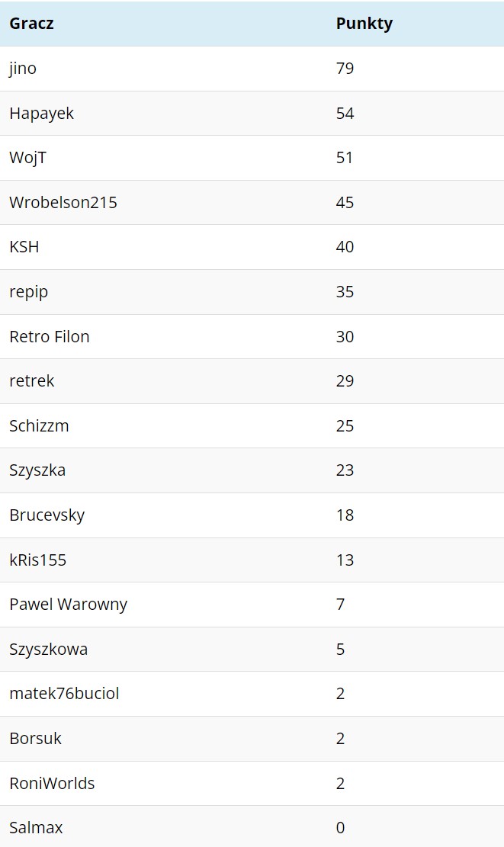
Task: Select the Borsuk row name
Action: (36, 739)
